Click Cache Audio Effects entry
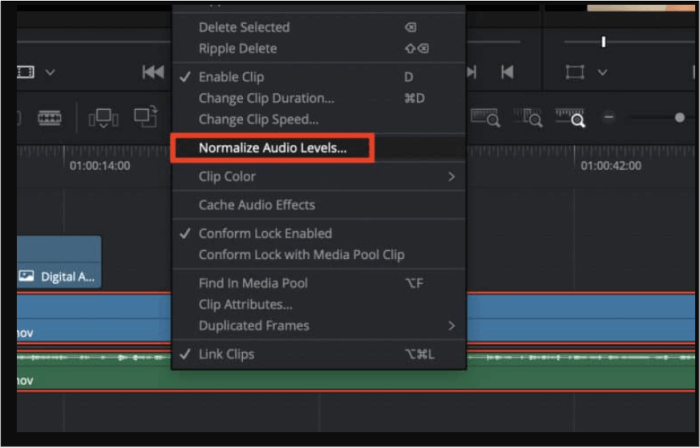This screenshot has width=700, height=448. click(x=318, y=205)
